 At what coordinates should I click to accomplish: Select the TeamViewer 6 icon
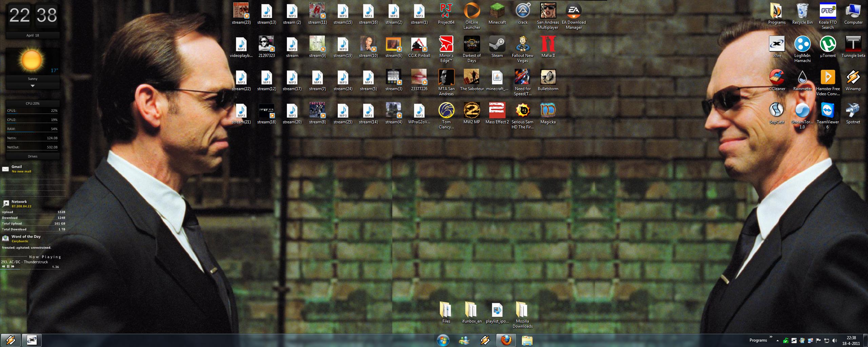coord(828,116)
